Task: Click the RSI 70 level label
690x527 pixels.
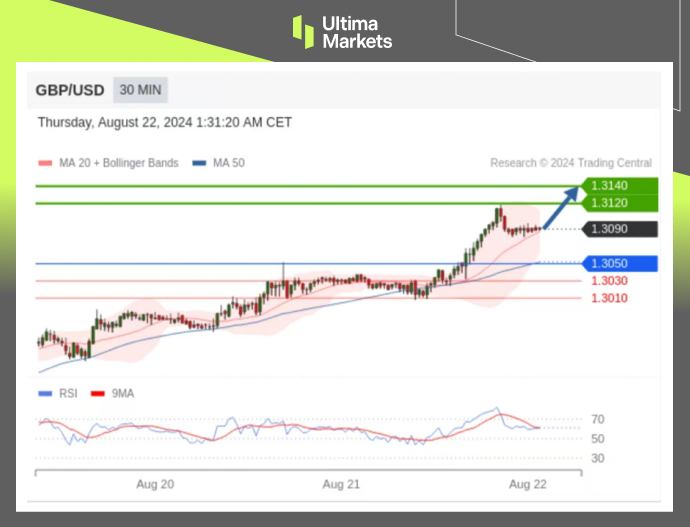Action: pyautogui.click(x=597, y=419)
